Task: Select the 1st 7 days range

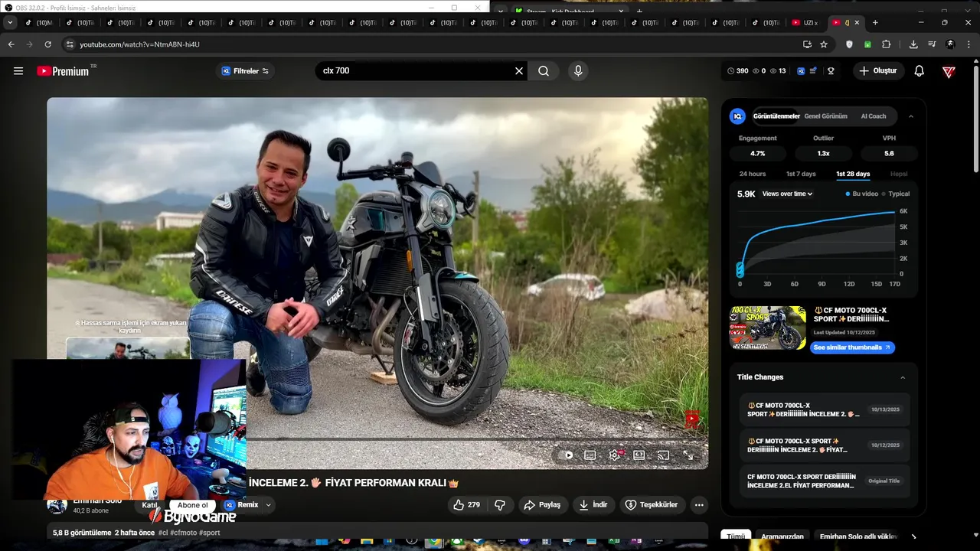Action: pos(801,174)
